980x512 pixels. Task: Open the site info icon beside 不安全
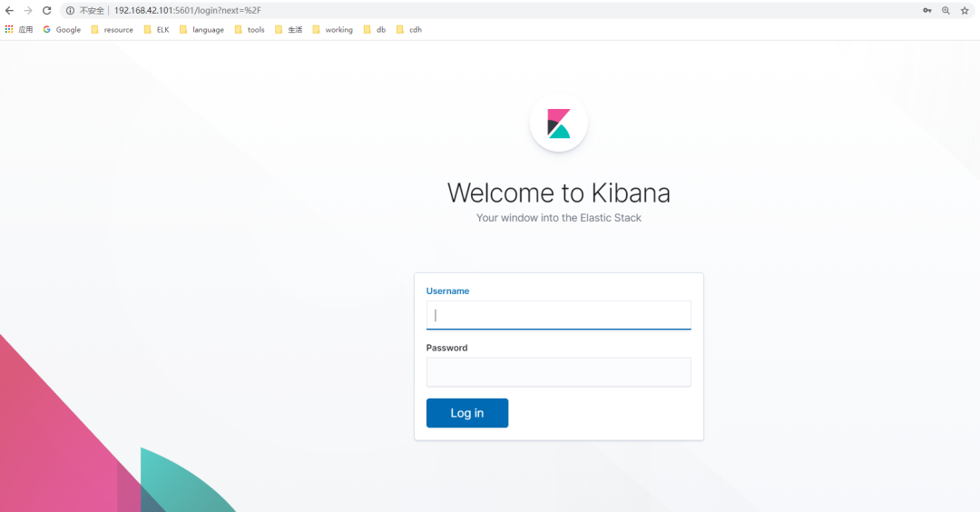(x=70, y=11)
